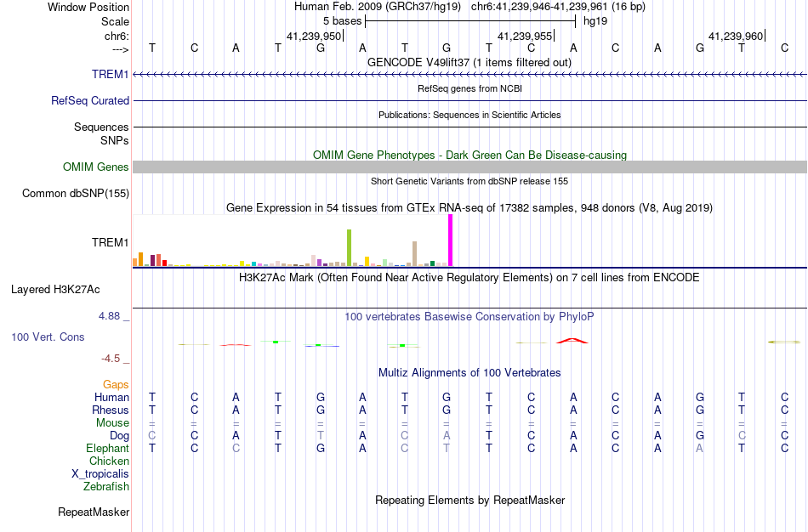Select the Rhesus species row label
Image resolution: width=808 pixels, height=532 pixels.
111,410
